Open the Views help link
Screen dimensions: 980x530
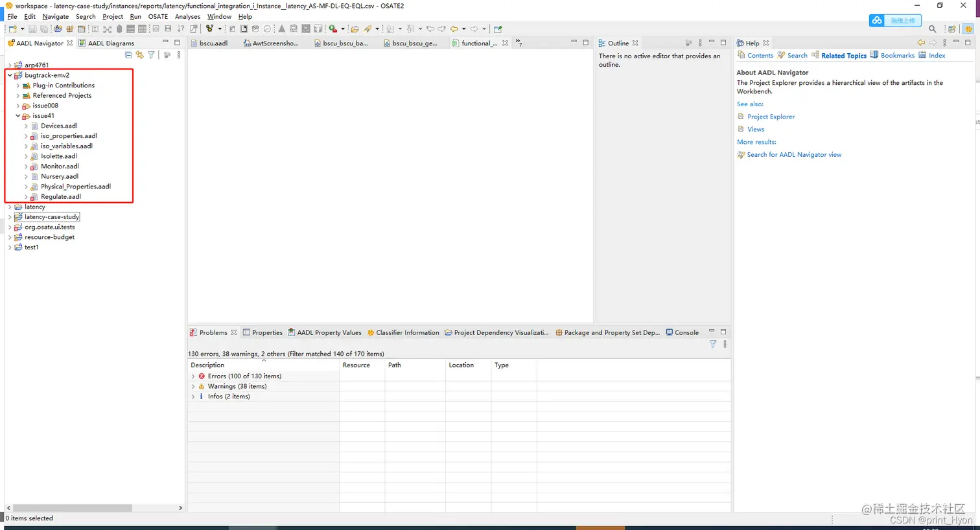(x=756, y=129)
